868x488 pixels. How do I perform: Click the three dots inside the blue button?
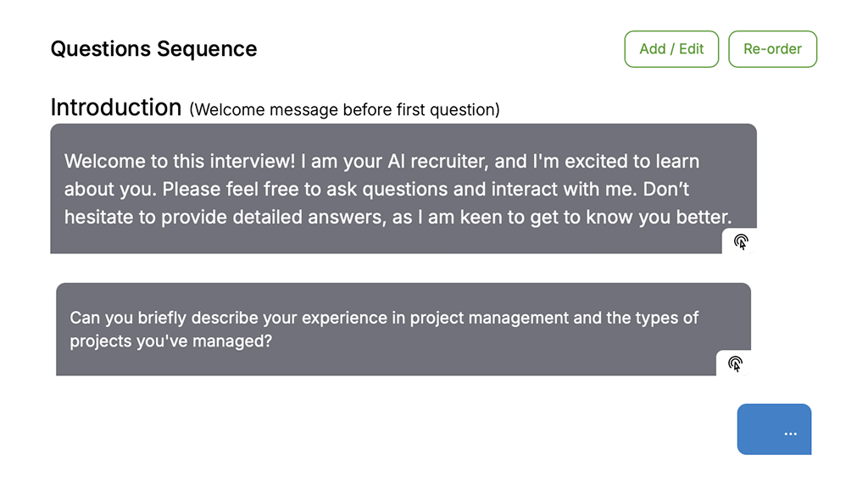point(791,434)
